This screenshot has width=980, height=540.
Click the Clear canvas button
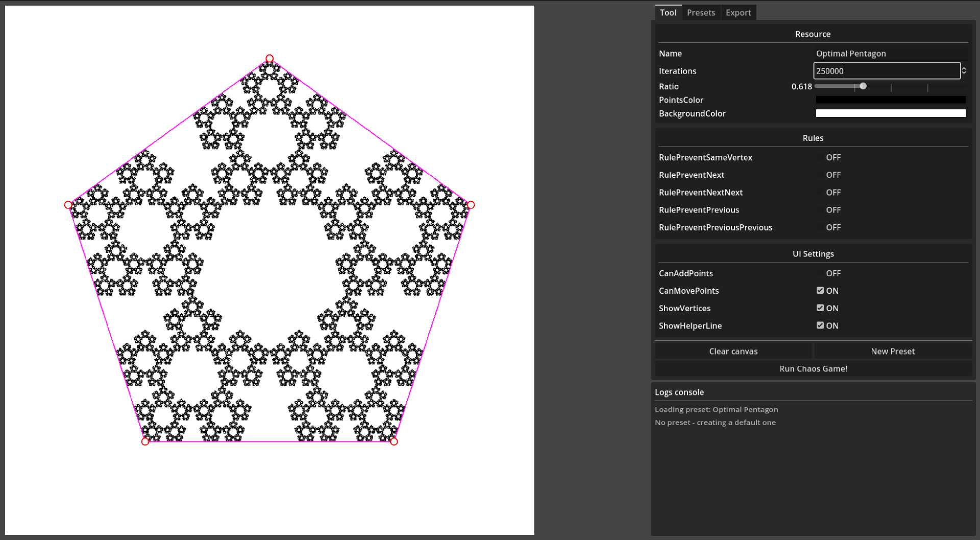[733, 351]
